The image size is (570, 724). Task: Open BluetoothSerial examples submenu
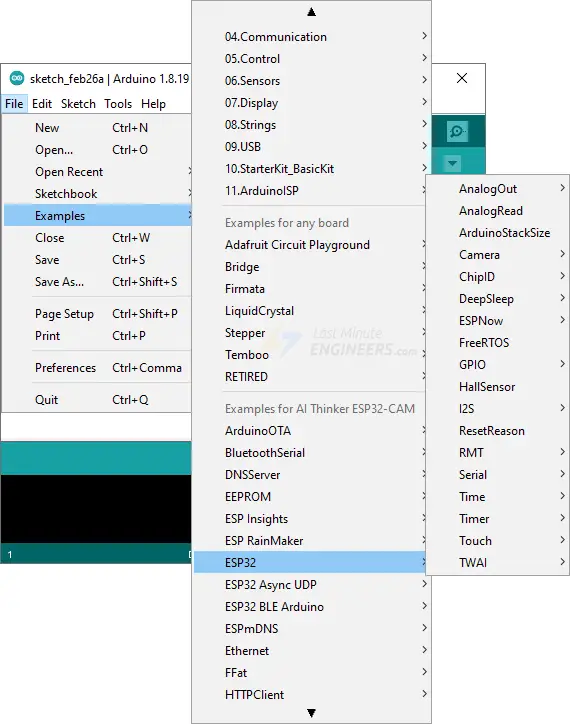309,453
